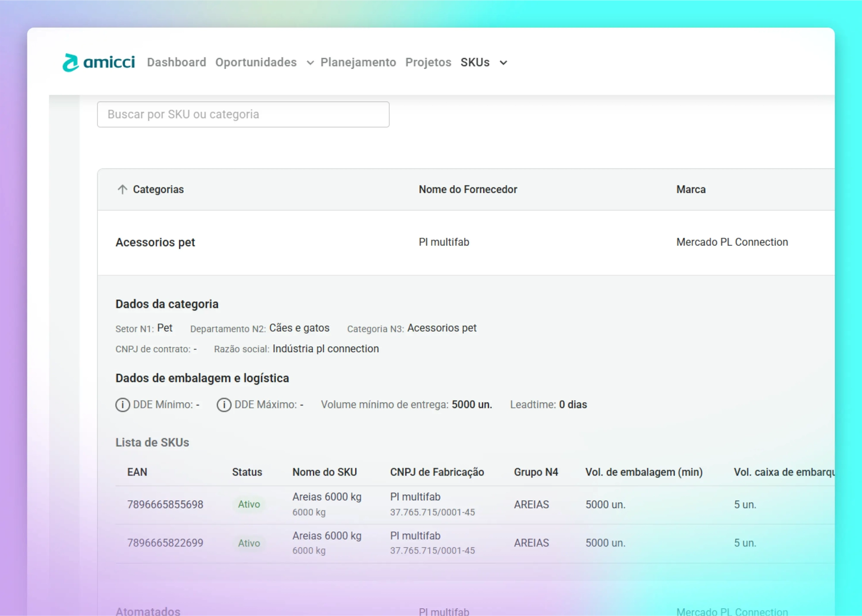Screen dimensions: 862x616
Task: Open the Dashboard menu item
Action: [176, 63]
